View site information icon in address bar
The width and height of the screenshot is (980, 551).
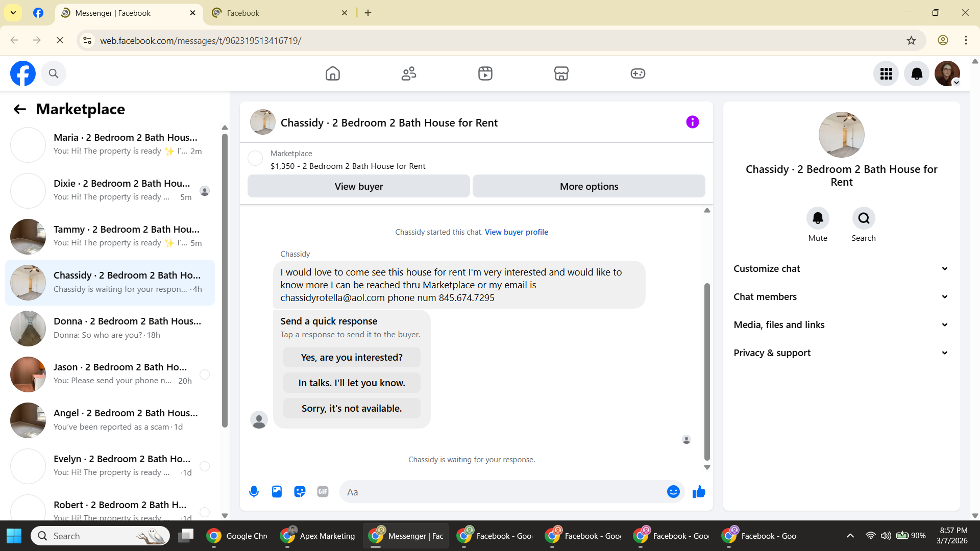tap(87, 40)
